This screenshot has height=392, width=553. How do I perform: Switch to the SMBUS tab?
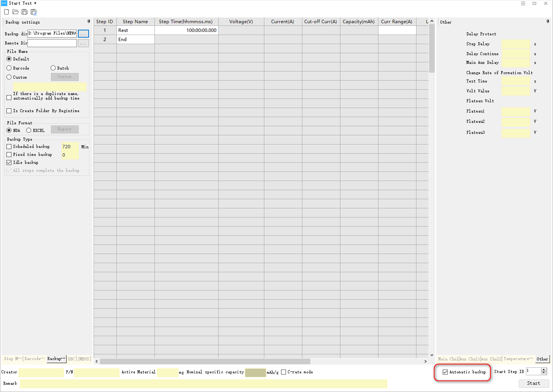(x=83, y=359)
